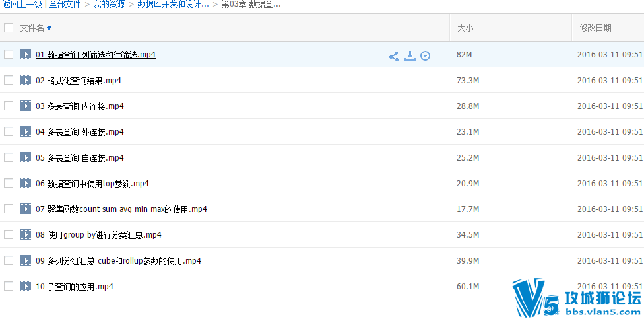Click video icon of 09 多列分组汇总 file
Viewport: 644px width, 321px height.
26,260
